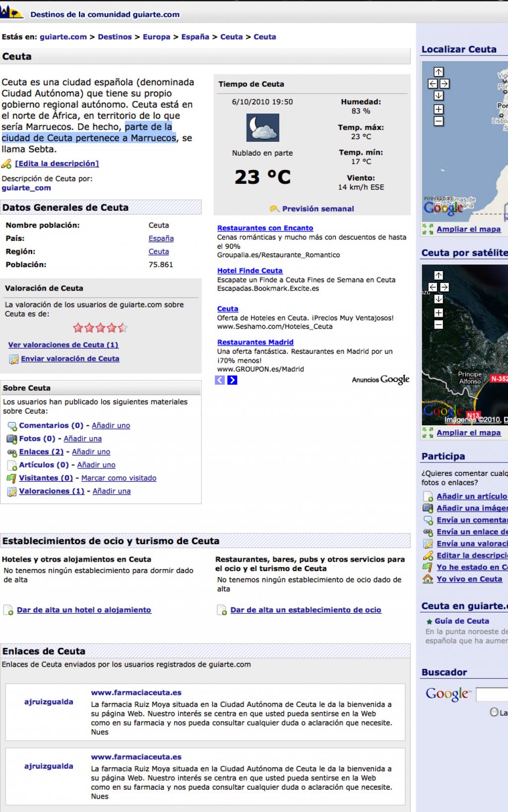Screen dimensions: 508x812
Task: Click the guiarte logo icon in header
Action: tap(11, 11)
